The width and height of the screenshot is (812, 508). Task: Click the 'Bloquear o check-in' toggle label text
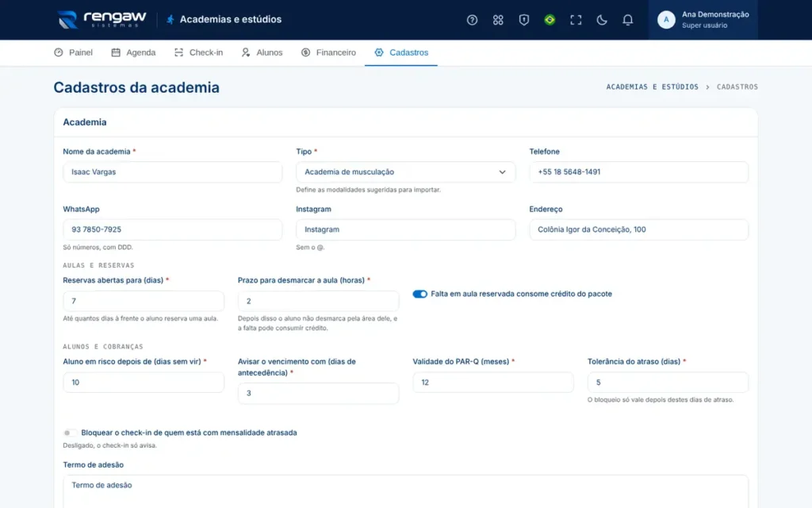point(189,433)
